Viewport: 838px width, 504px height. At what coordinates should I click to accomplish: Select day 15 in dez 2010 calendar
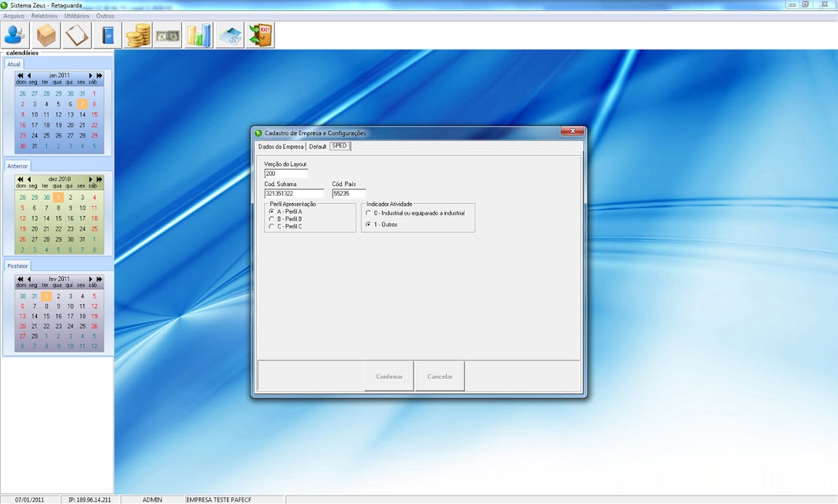coord(58,218)
